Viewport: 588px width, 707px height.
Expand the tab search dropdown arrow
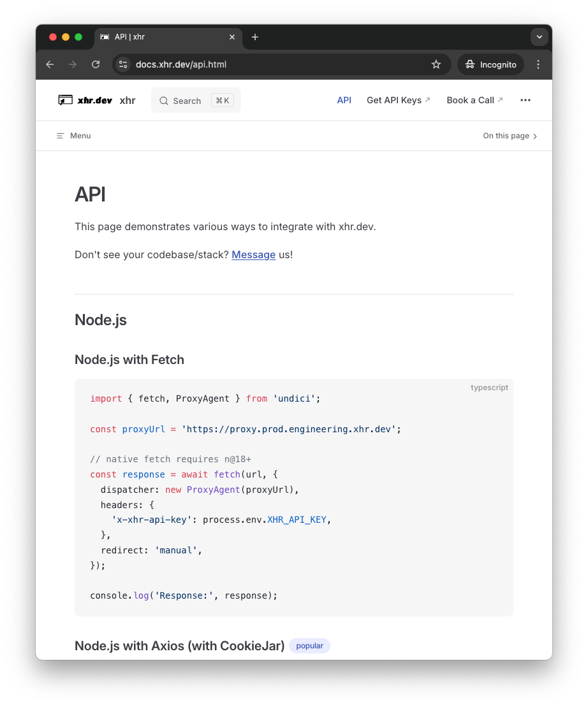539,37
